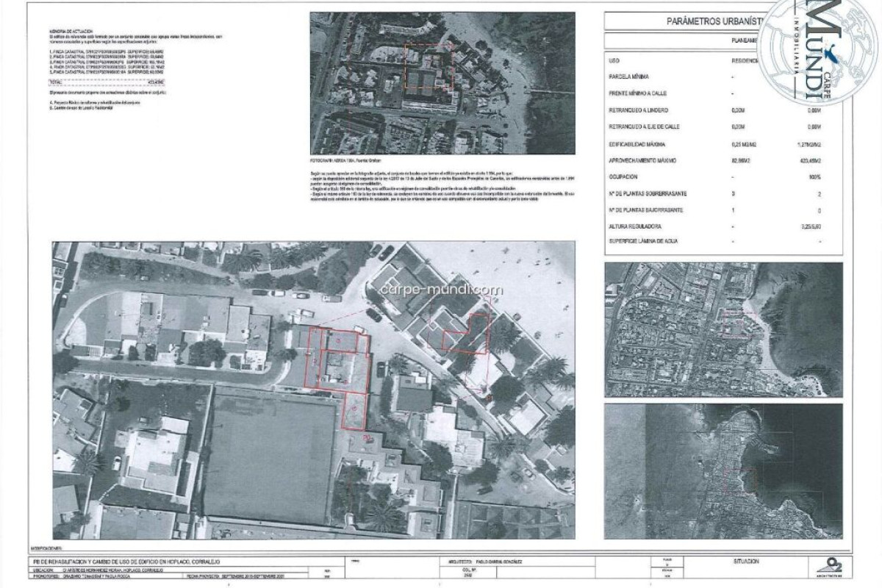The height and width of the screenshot is (588, 882).
Task: Click the large aerial site plan image
Action: [313, 390]
